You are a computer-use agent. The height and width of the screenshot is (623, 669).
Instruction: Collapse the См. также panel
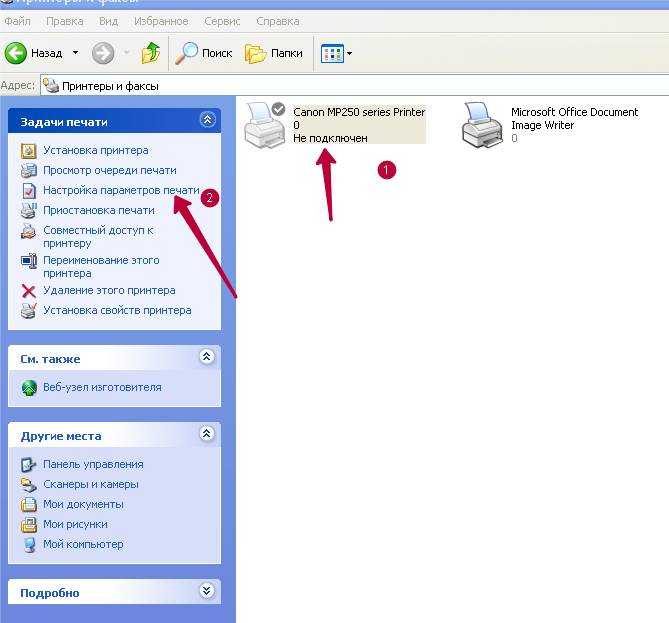pos(207,357)
